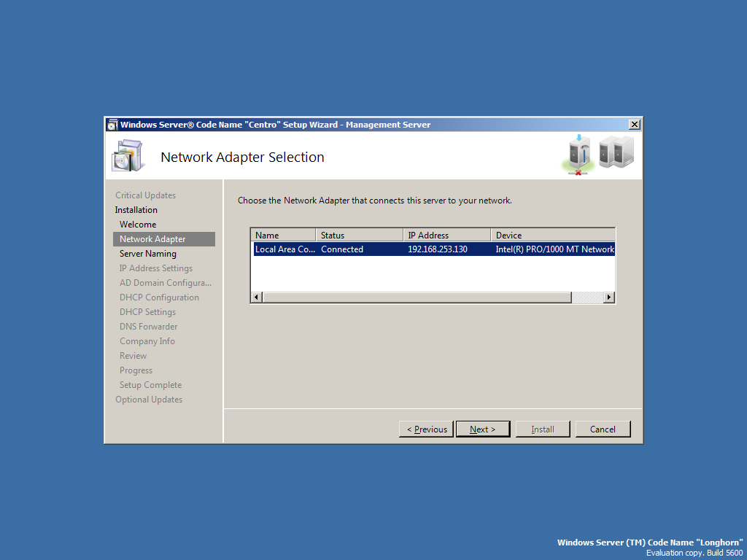This screenshot has width=747, height=560.
Task: Select the Review step
Action: [x=133, y=356]
